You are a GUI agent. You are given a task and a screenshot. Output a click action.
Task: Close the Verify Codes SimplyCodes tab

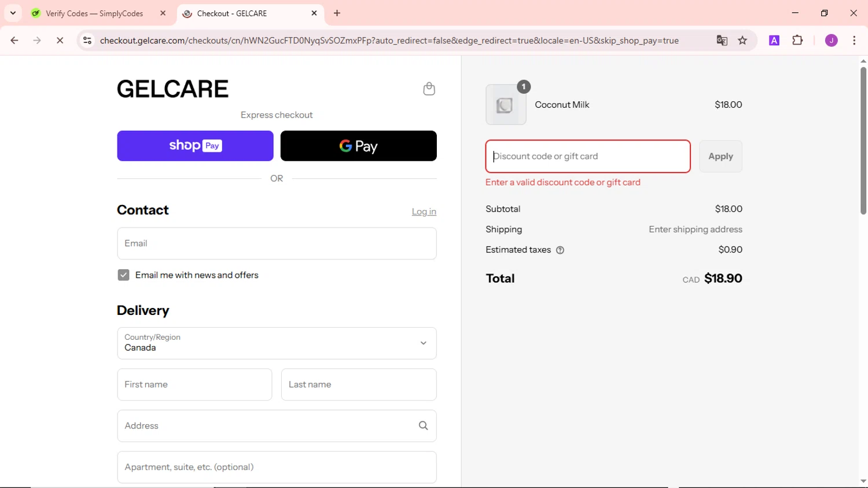[163, 13]
